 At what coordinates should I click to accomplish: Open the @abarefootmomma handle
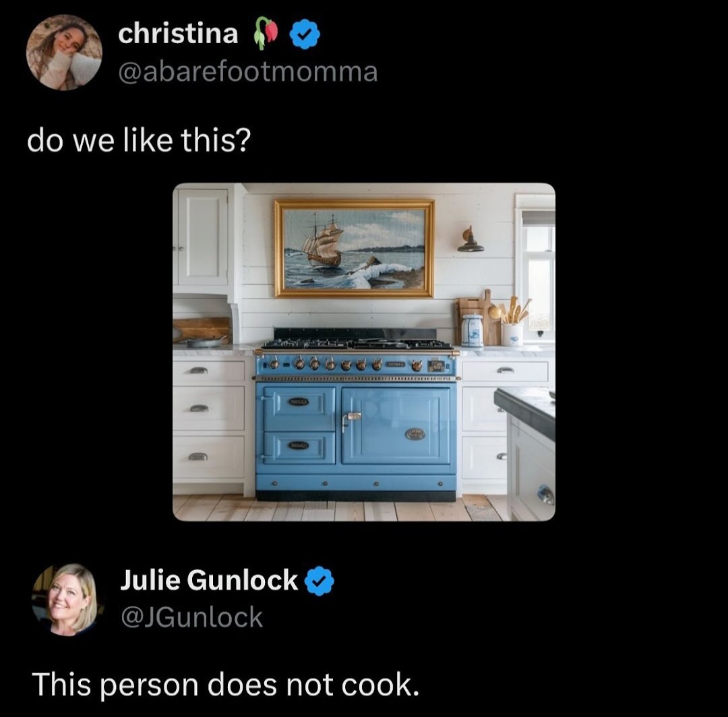point(247,71)
